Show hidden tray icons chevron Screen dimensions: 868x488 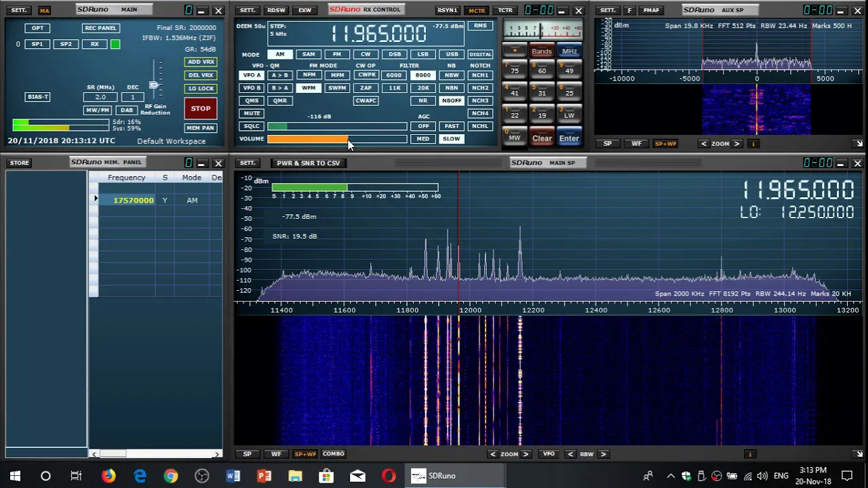point(671,476)
